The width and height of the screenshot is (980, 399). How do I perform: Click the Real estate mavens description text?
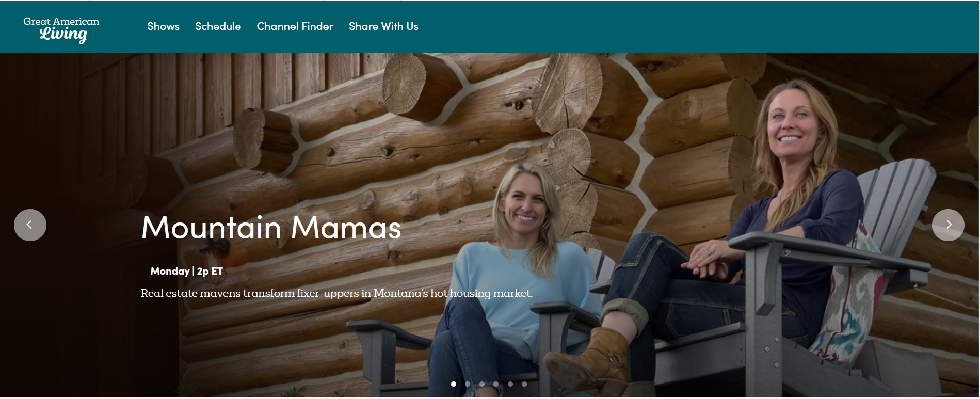tap(336, 293)
